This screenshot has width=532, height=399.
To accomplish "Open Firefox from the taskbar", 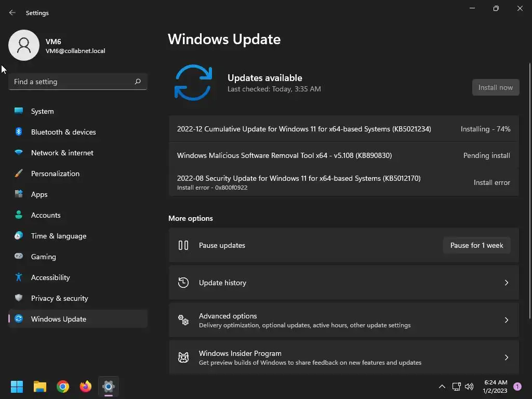I will pyautogui.click(x=86, y=386).
